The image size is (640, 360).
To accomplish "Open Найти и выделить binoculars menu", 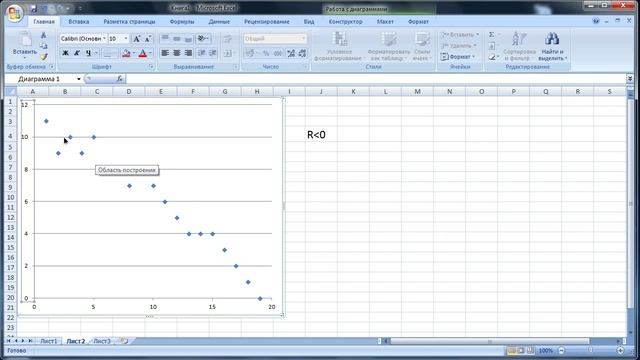I will click(552, 46).
